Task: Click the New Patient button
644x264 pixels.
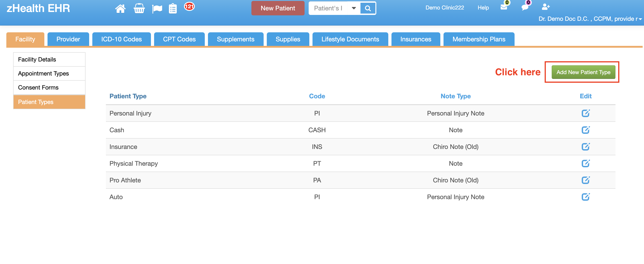Action: [278, 9]
